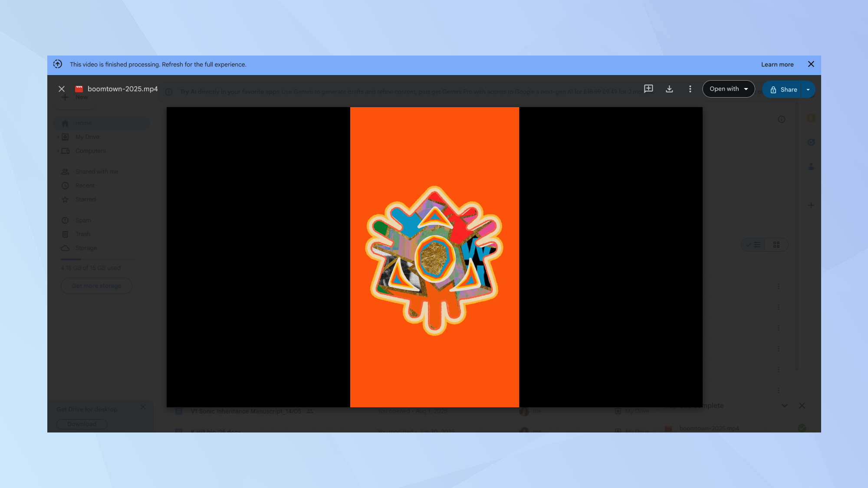Dismiss the processing finished banner
Viewport: 868px width, 488px height.
(x=811, y=64)
